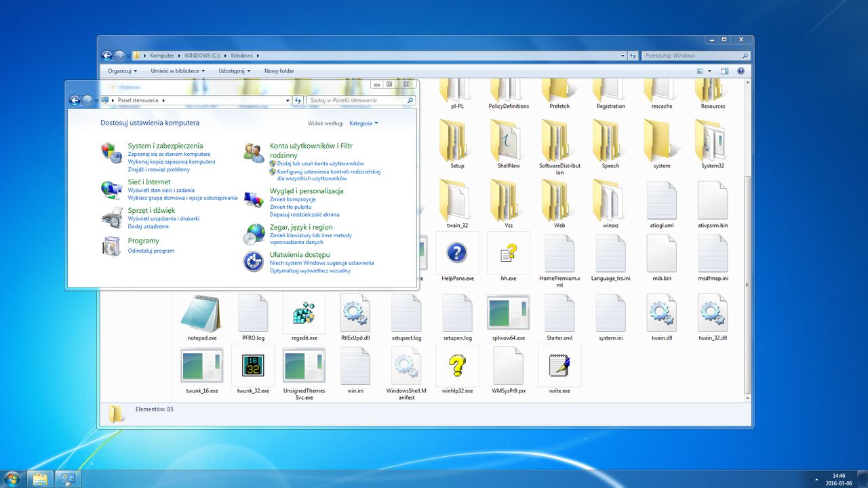Open Zegar, język i region clock icon
This screenshot has width=868, height=488.
(x=254, y=234)
